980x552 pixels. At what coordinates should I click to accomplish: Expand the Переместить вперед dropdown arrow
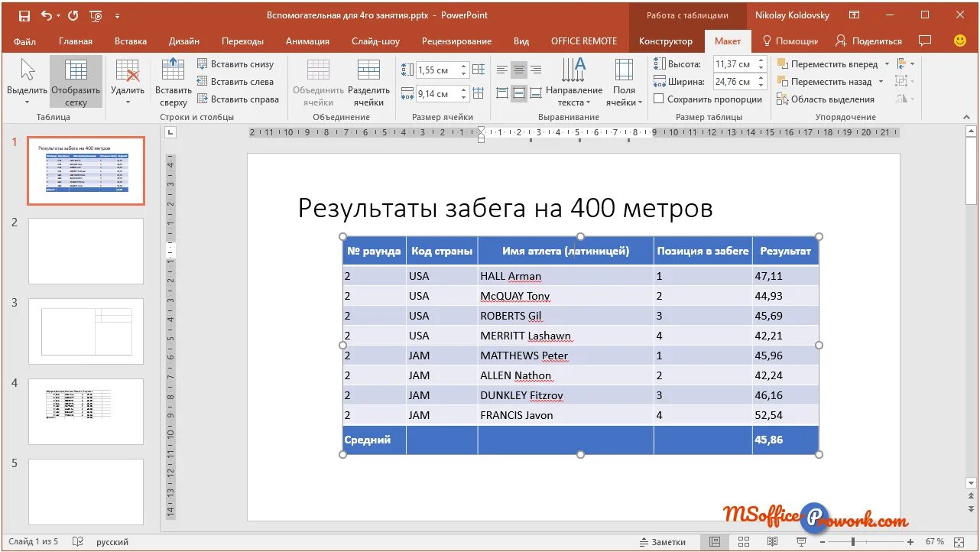[x=887, y=64]
